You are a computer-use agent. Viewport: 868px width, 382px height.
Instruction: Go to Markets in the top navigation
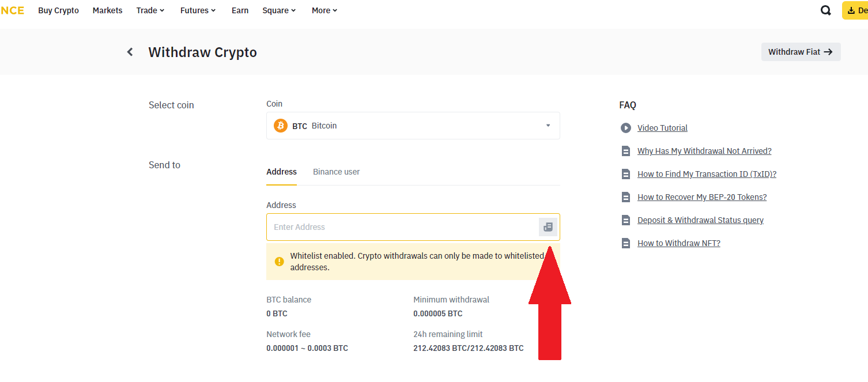click(108, 10)
